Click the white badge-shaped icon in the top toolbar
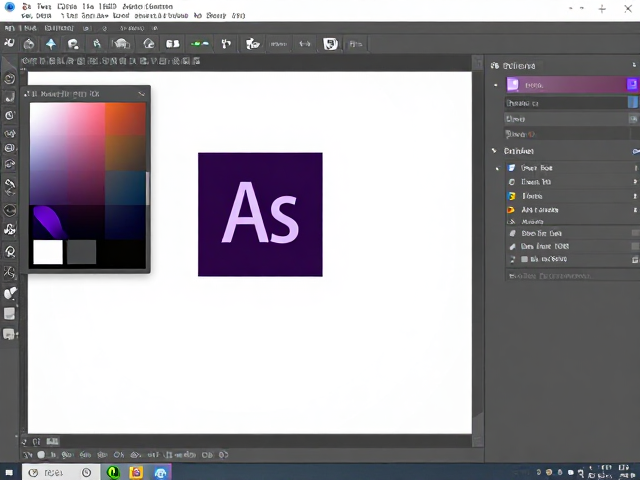 click(x=330, y=44)
